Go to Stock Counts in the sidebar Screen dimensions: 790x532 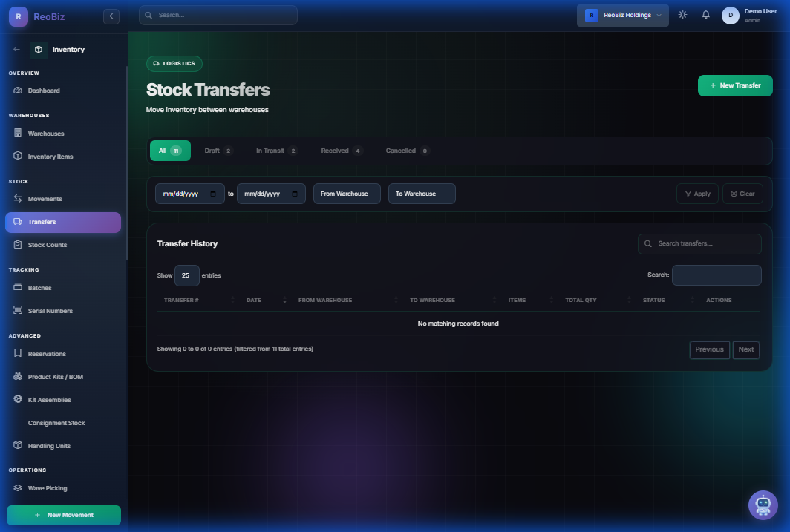(x=47, y=245)
